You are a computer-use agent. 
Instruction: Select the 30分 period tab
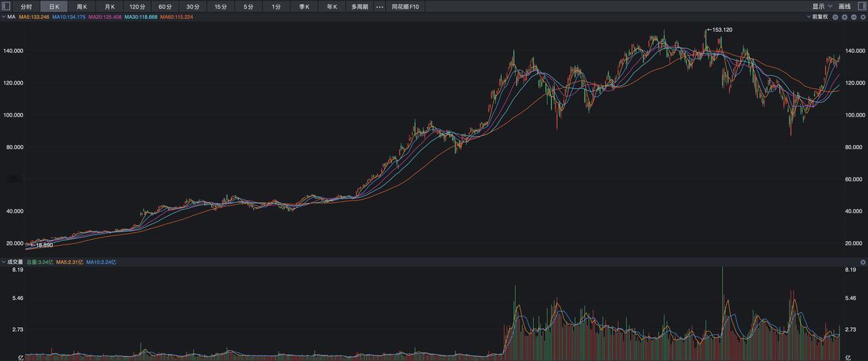coord(193,7)
